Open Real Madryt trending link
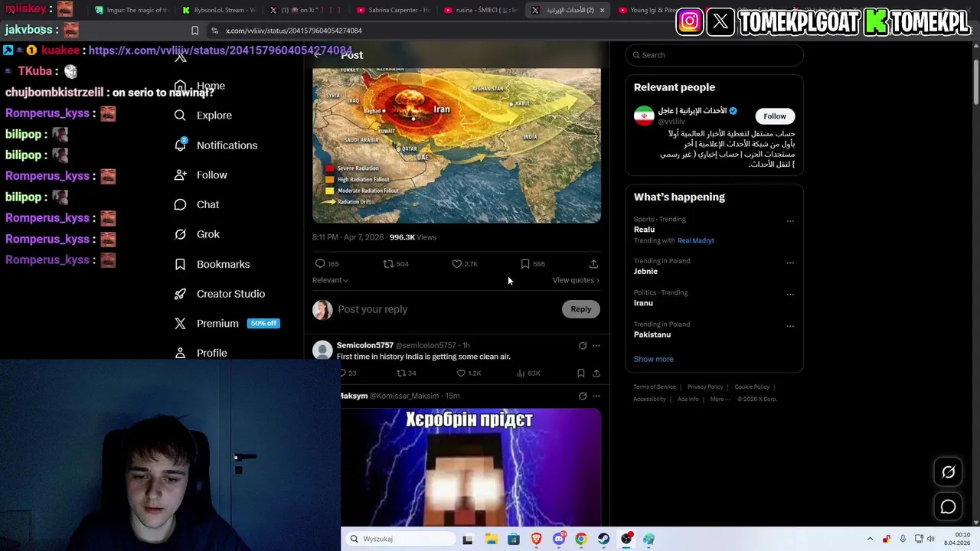 point(695,240)
